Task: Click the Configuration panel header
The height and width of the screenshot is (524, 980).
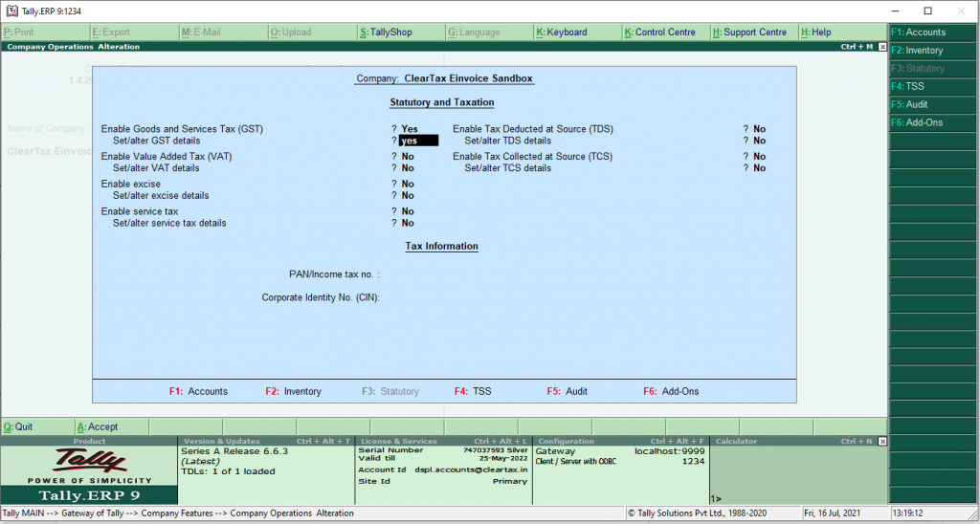Action: 621,442
